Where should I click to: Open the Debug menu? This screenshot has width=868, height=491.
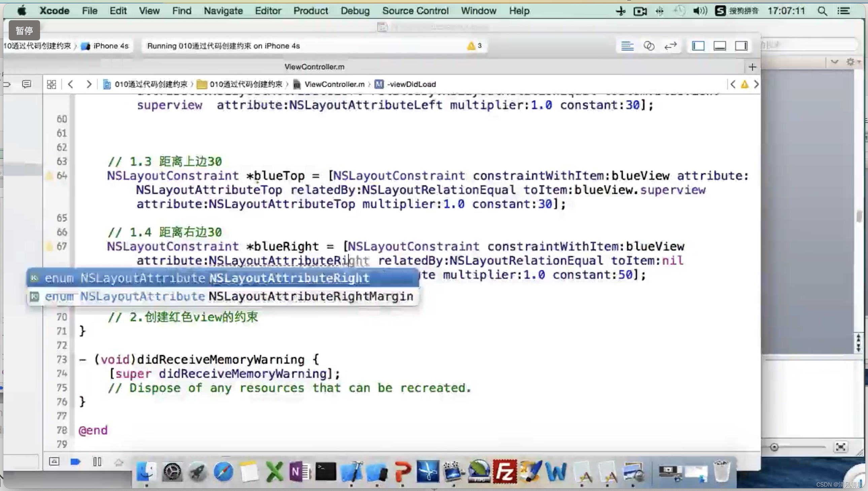[x=354, y=11]
